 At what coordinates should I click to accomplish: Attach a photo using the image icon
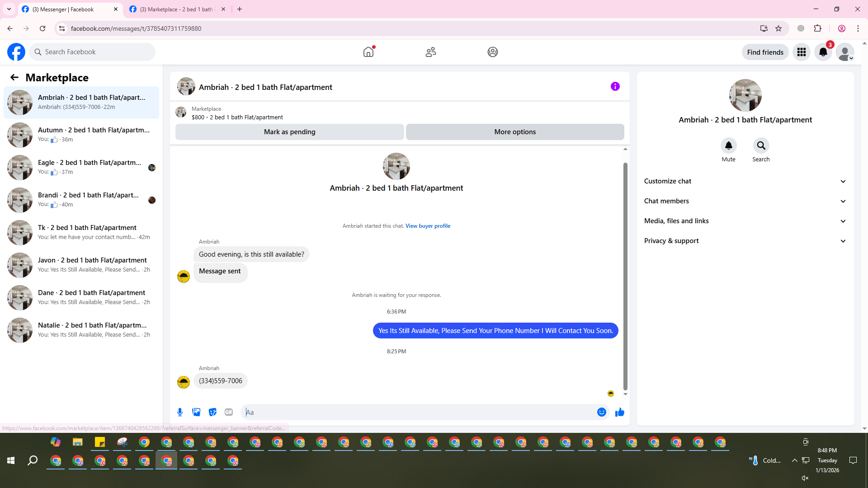[x=196, y=412]
